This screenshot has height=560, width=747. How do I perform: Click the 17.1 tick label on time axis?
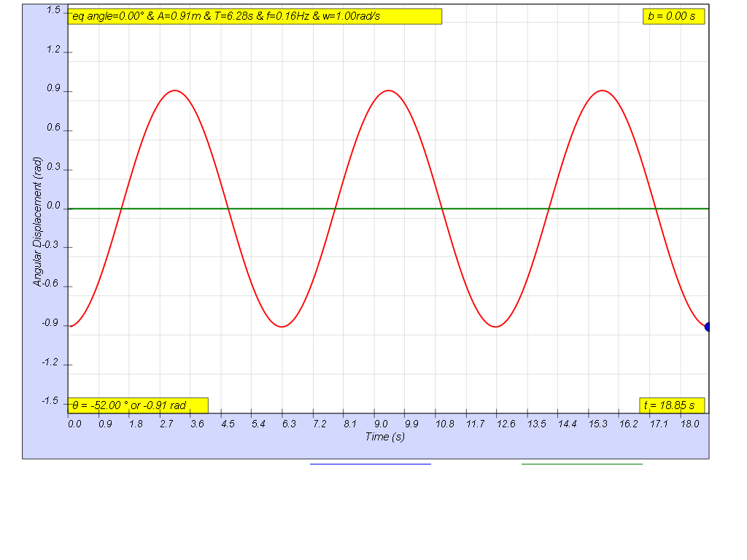tap(659, 424)
